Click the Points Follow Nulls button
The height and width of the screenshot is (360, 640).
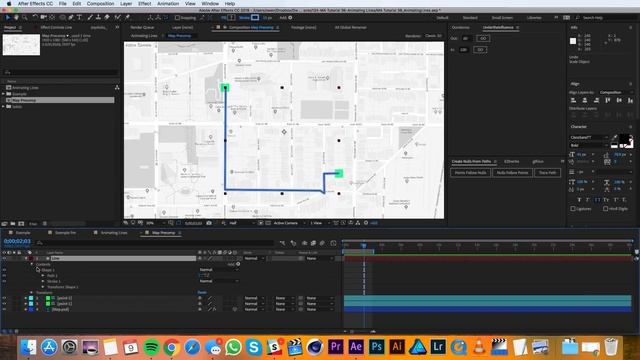[x=470, y=173]
